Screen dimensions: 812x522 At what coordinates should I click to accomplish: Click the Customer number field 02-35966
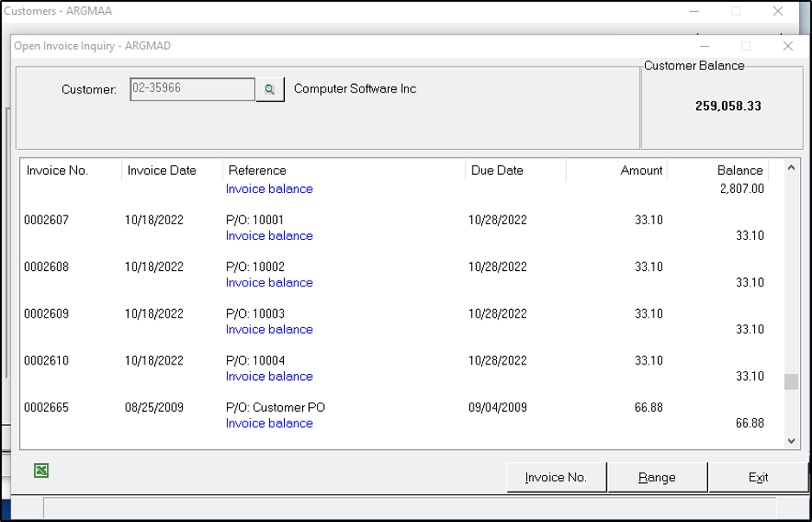[192, 89]
